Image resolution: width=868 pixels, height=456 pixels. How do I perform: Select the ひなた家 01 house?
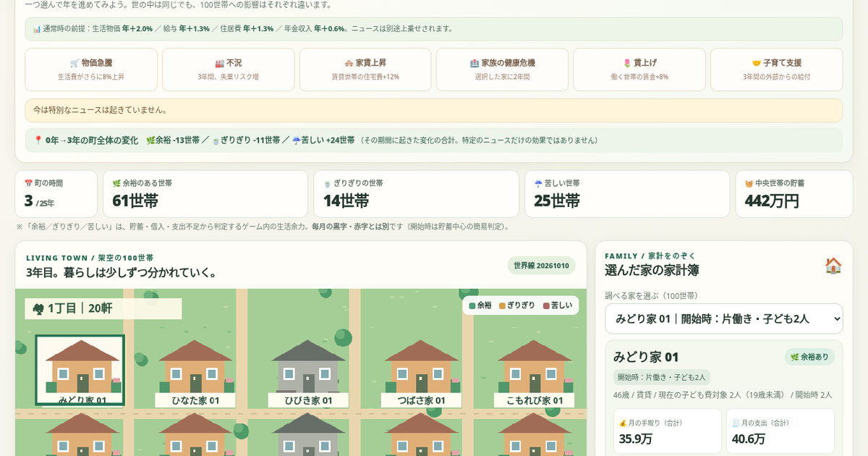tap(195, 373)
